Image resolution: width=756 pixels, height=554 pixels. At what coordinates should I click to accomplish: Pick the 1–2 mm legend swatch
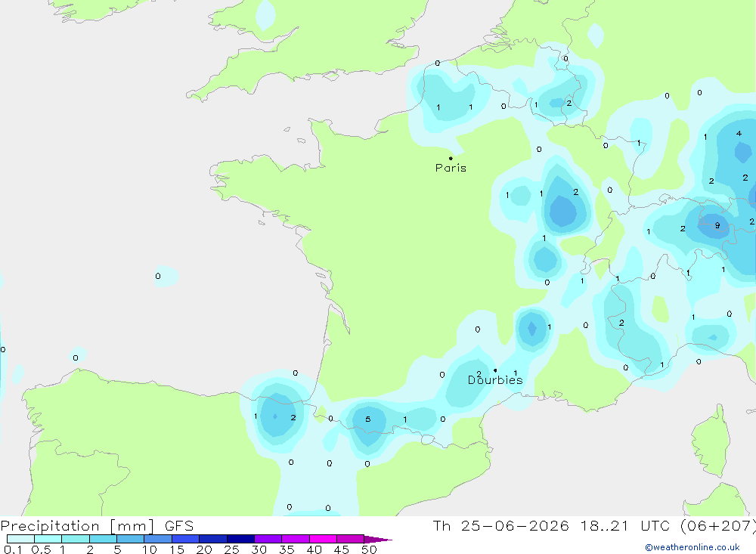pos(76,539)
